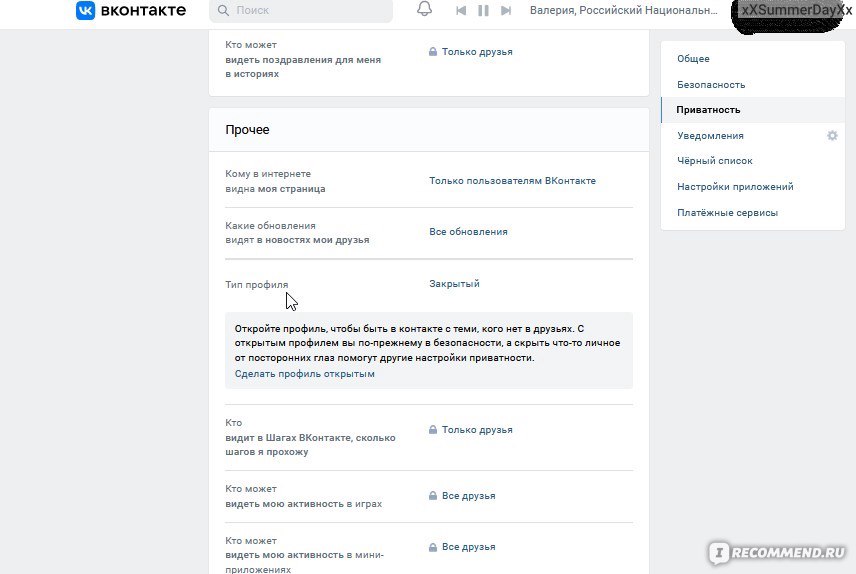Skip to next audio track

(506, 10)
